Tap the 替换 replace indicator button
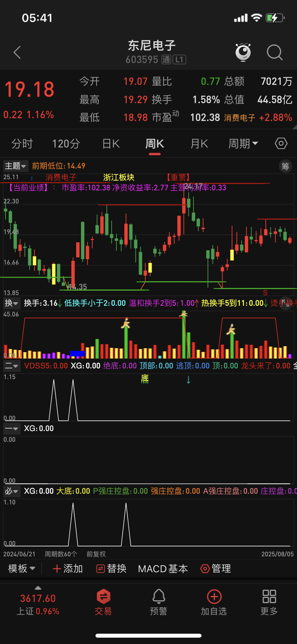The image size is (297, 644). click(111, 569)
